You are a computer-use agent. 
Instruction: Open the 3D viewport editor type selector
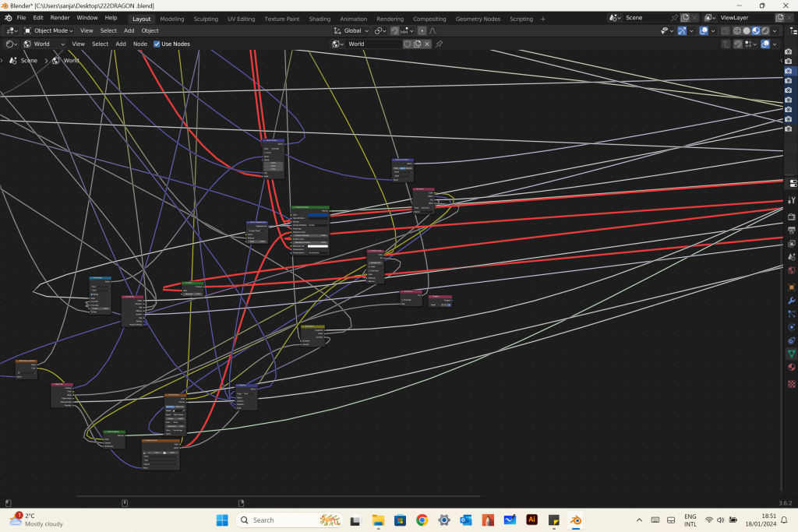12,30
